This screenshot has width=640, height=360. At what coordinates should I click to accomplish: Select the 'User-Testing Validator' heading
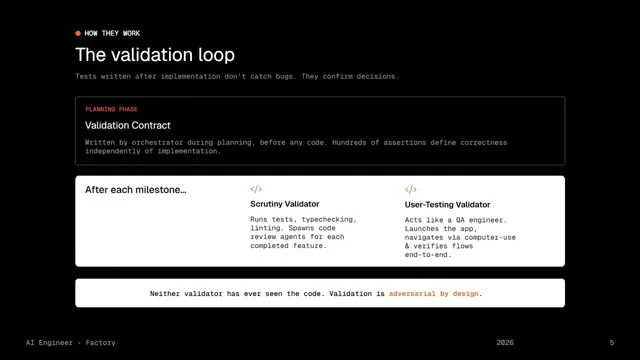pos(447,204)
